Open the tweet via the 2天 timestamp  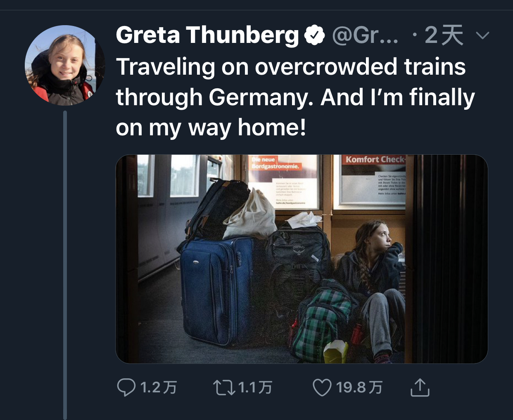tap(444, 35)
